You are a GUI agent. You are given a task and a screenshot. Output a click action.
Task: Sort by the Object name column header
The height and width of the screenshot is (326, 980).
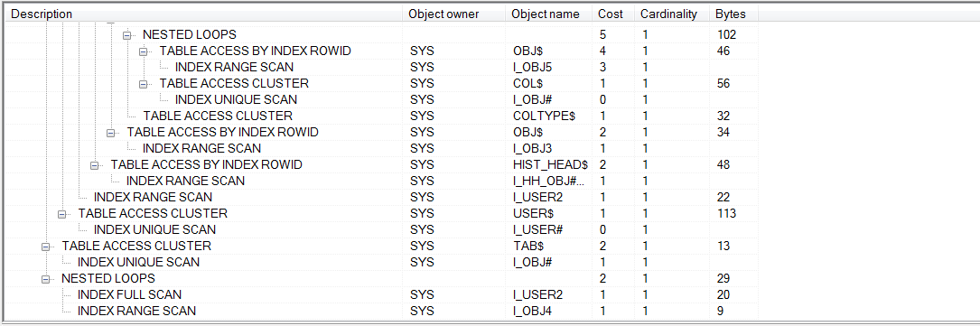549,14
